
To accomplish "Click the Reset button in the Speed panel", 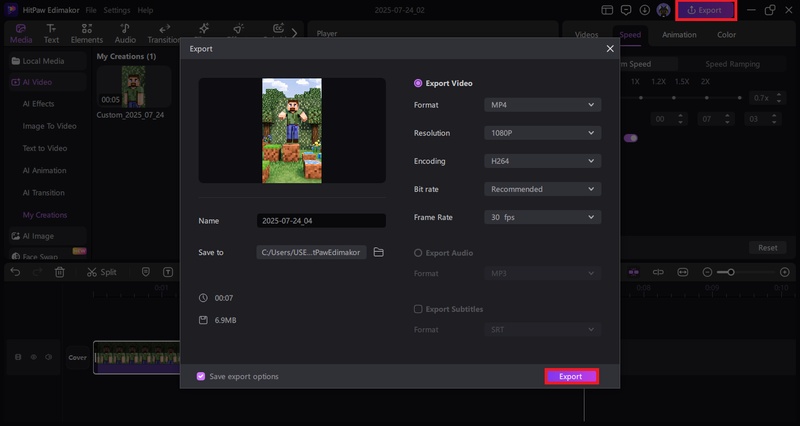I will coord(767,248).
